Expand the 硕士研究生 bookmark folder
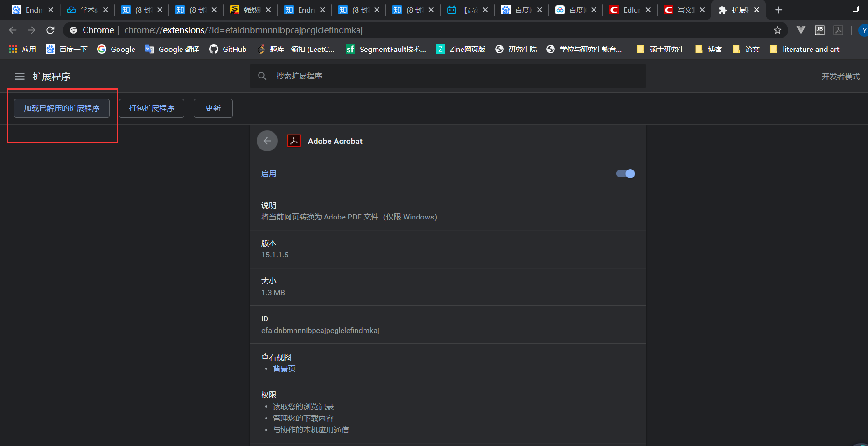This screenshot has height=446, width=868. coord(661,49)
